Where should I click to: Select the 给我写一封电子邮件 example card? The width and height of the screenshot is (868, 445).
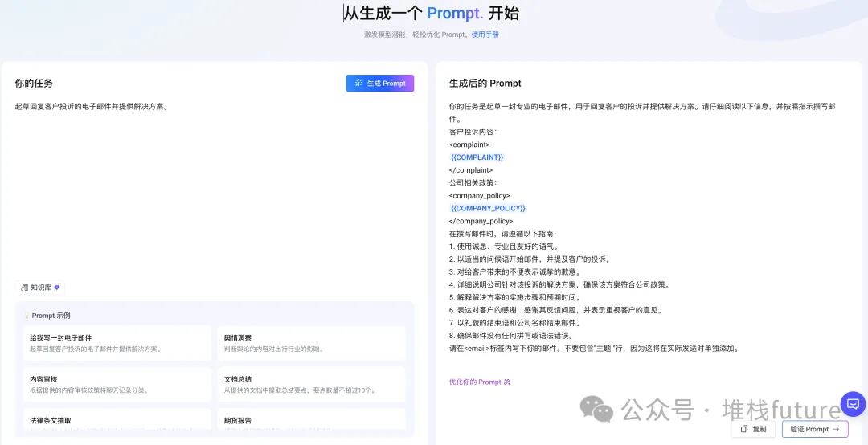pyautogui.click(x=117, y=343)
